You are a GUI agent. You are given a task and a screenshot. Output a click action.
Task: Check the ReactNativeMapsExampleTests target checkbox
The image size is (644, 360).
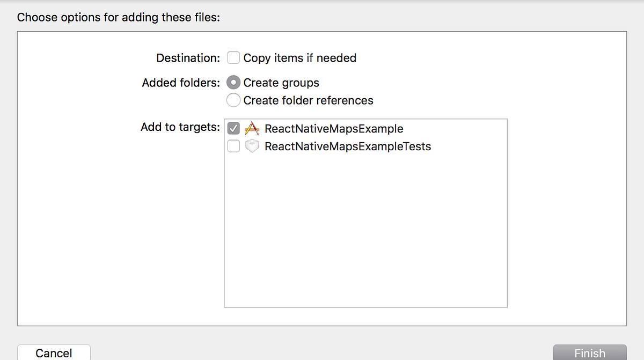click(x=233, y=146)
